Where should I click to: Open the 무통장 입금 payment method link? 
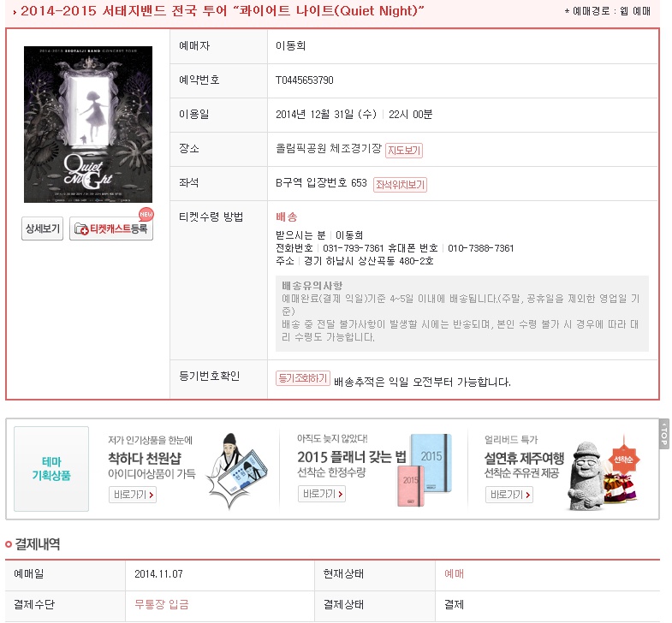pyautogui.click(x=162, y=604)
